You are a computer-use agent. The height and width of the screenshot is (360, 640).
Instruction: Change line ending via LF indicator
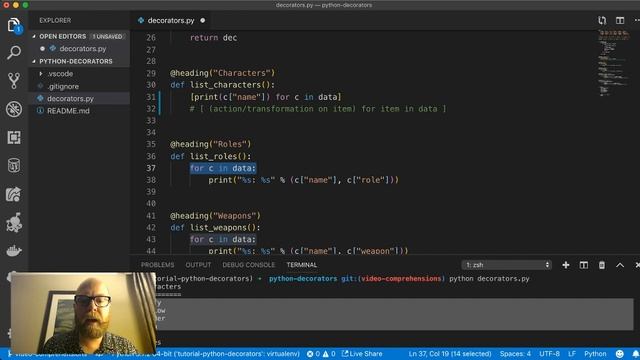[x=572, y=354]
